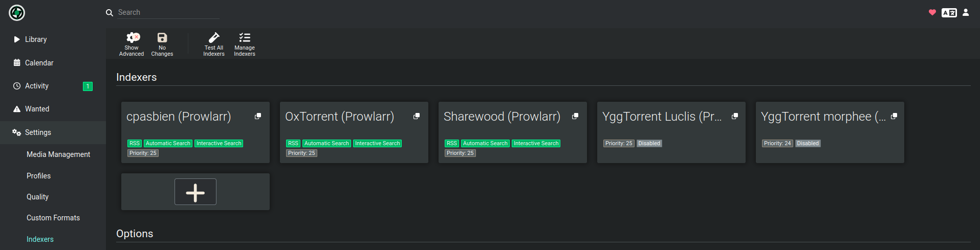Open the Calendar page
This screenshot has width=980, height=250.
click(x=39, y=63)
